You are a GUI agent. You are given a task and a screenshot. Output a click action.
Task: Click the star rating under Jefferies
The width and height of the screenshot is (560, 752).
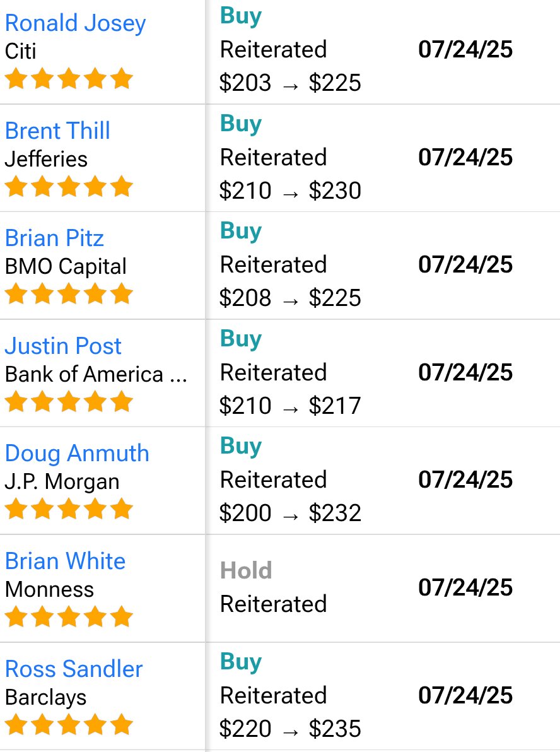point(69,186)
